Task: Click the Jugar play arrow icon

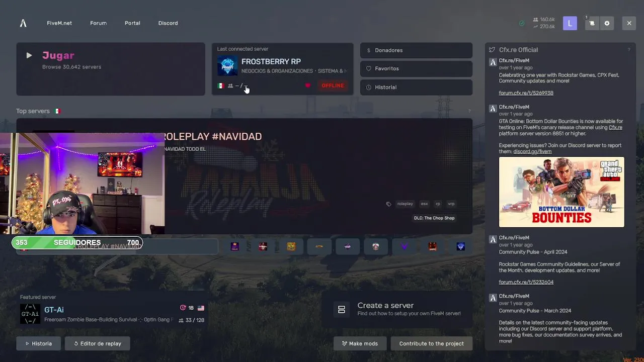Action: (29, 56)
